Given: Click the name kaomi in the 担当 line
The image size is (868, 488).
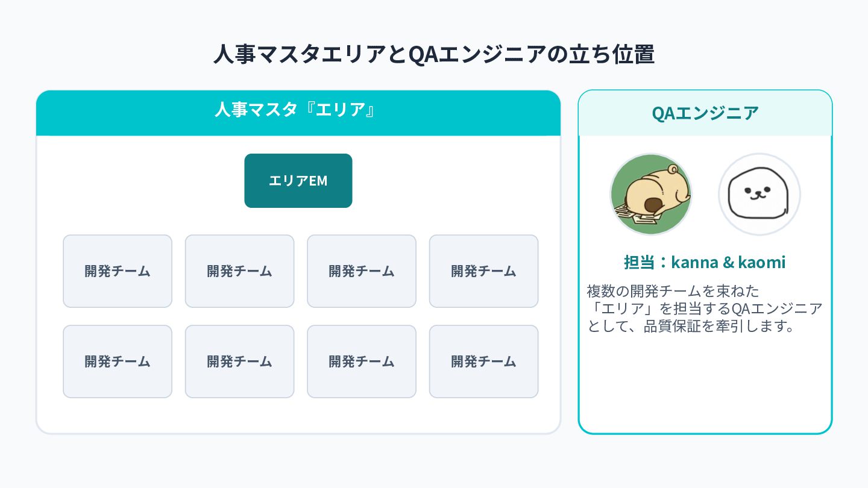Looking at the screenshot, I should (762, 263).
